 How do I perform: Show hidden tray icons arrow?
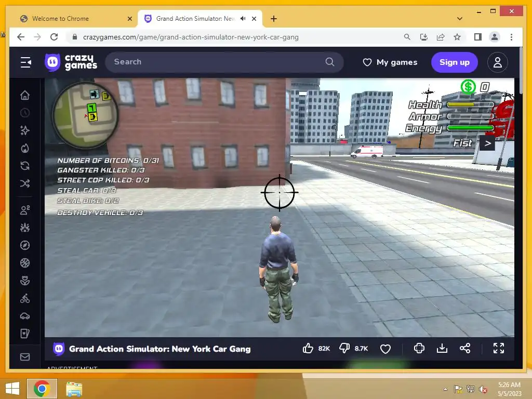pos(445,389)
